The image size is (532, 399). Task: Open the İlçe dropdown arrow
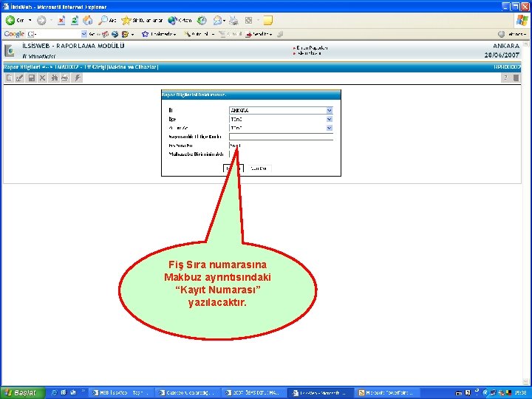point(329,119)
